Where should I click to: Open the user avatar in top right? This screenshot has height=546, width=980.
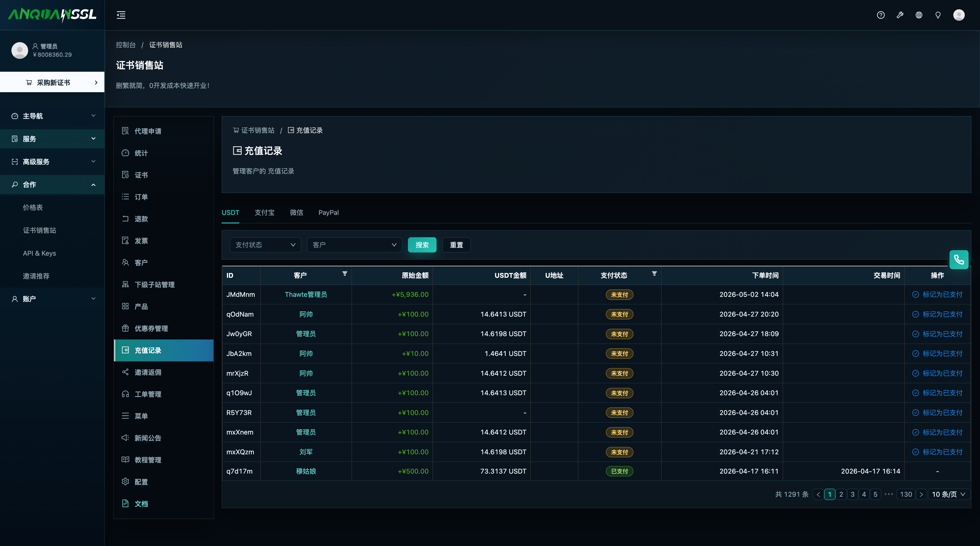coord(959,15)
